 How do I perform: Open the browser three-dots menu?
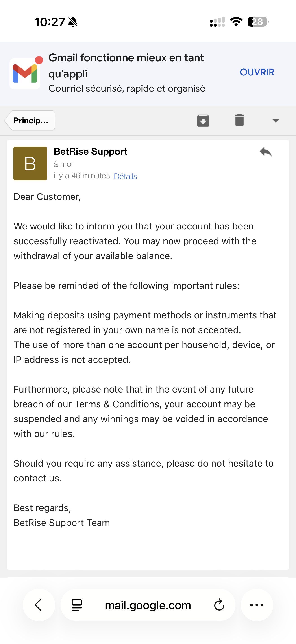click(257, 605)
